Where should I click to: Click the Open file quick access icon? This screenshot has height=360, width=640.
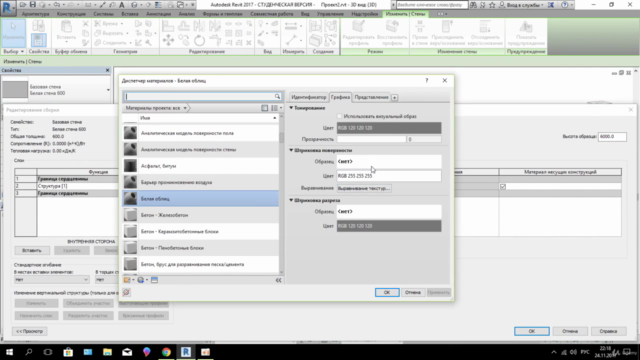pyautogui.click(x=23, y=5)
